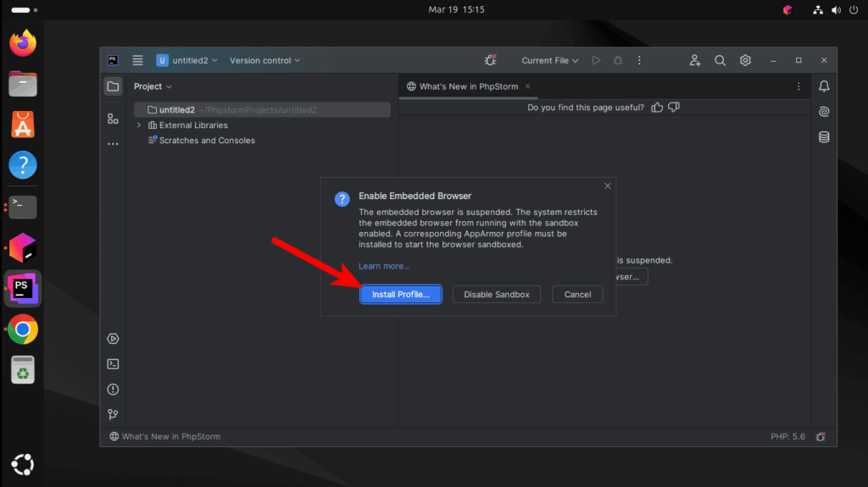The image size is (868, 487).
Task: Click thumbs down for page useful
Action: coord(674,108)
